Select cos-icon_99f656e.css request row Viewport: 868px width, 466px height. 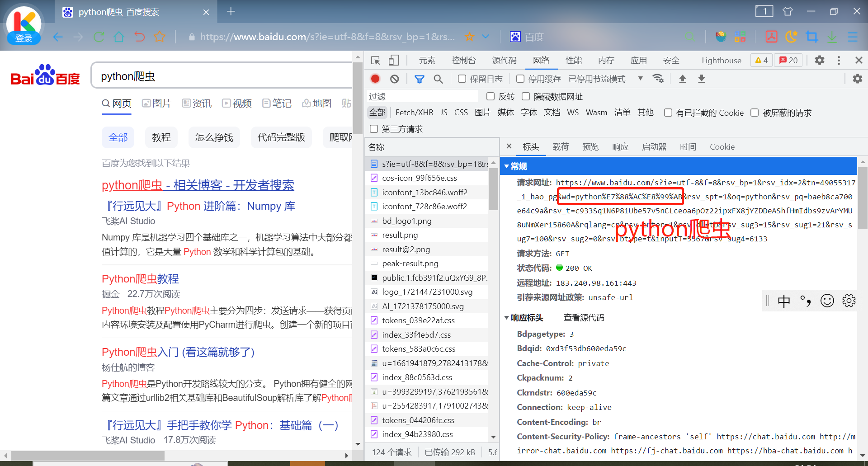click(426, 178)
